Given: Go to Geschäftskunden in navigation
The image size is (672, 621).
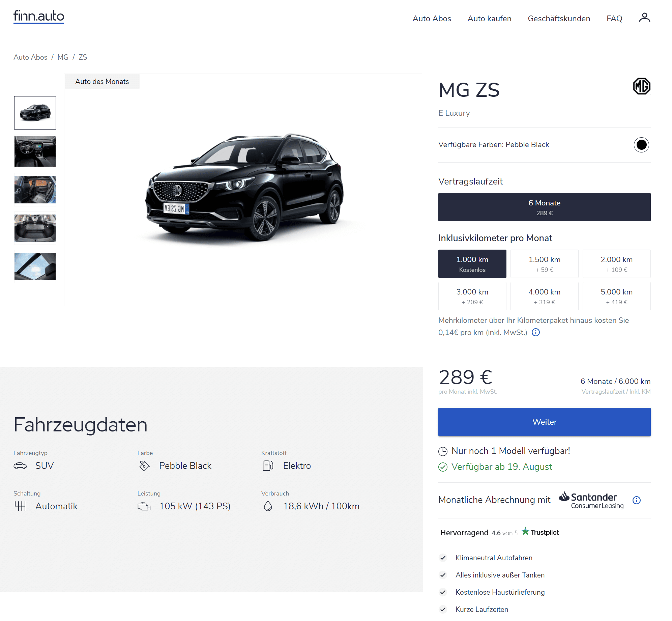Looking at the screenshot, I should (x=559, y=19).
